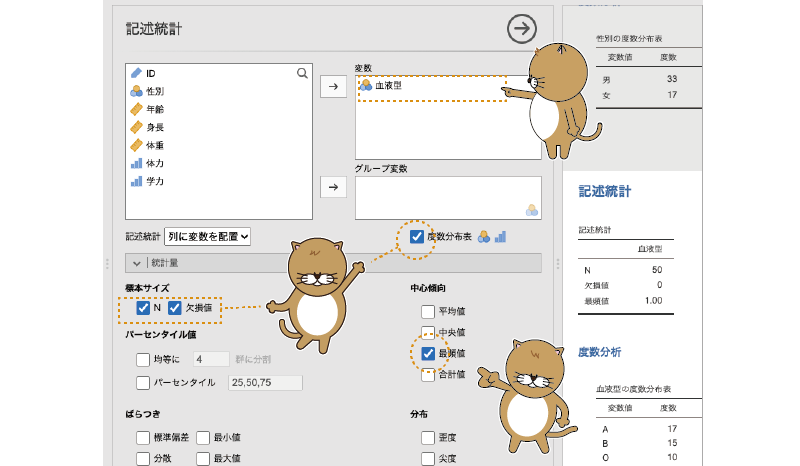Viewport: 800px width, 466px height.
Task: Enable the 分散 checkbox
Action: pos(143,458)
